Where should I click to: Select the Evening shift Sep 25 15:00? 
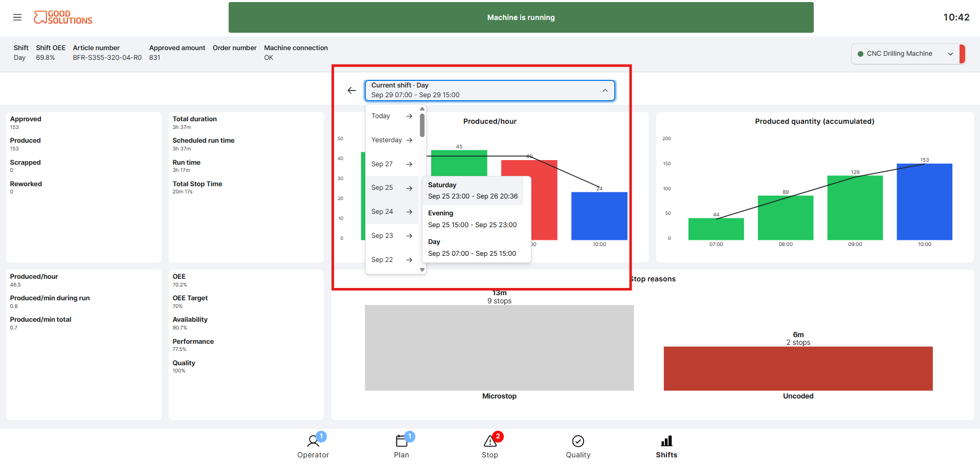tap(473, 219)
